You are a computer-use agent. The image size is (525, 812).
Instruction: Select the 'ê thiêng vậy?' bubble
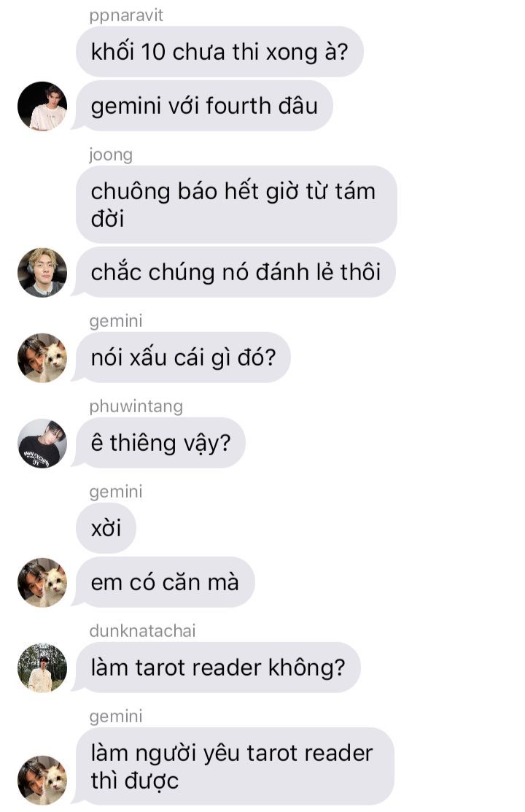pos(160,444)
